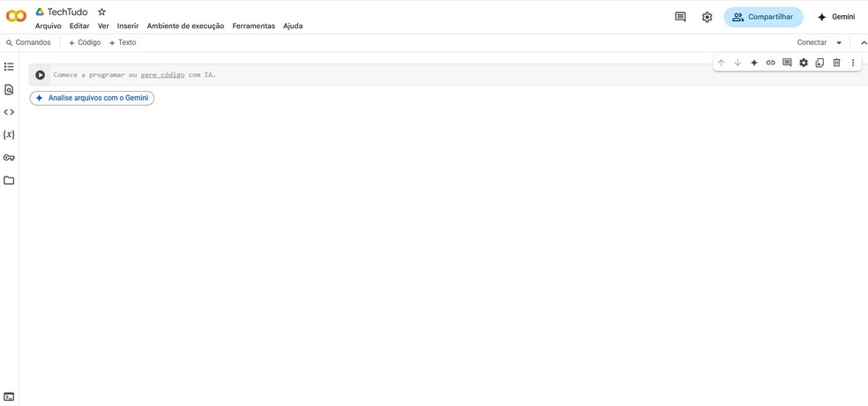
Task: Open the code snippets sidebar icon
Action: [x=9, y=112]
